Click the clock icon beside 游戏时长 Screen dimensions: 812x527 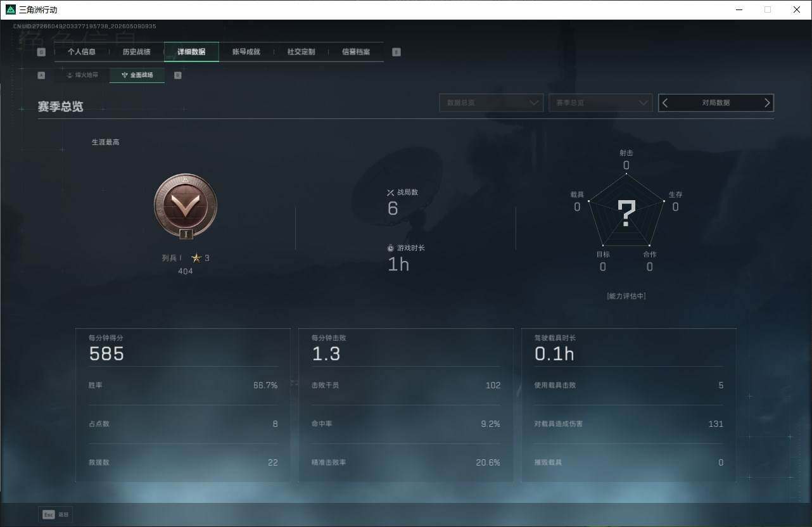pyautogui.click(x=391, y=248)
